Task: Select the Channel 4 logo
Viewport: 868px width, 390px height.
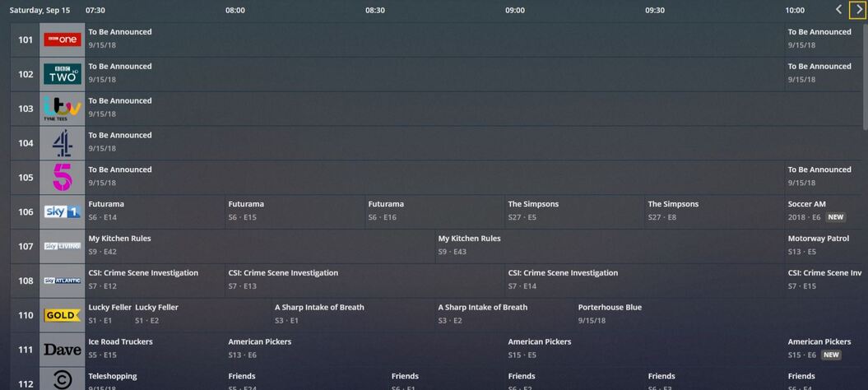Action: click(x=63, y=143)
